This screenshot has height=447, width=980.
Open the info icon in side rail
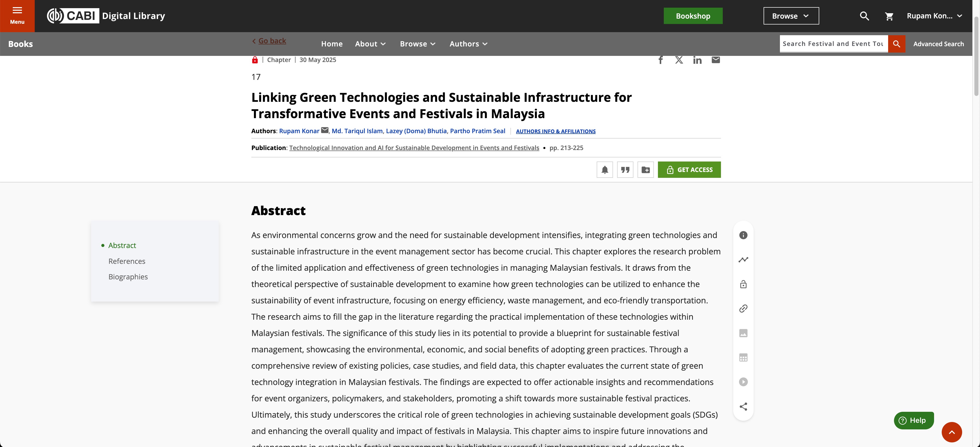tap(743, 235)
